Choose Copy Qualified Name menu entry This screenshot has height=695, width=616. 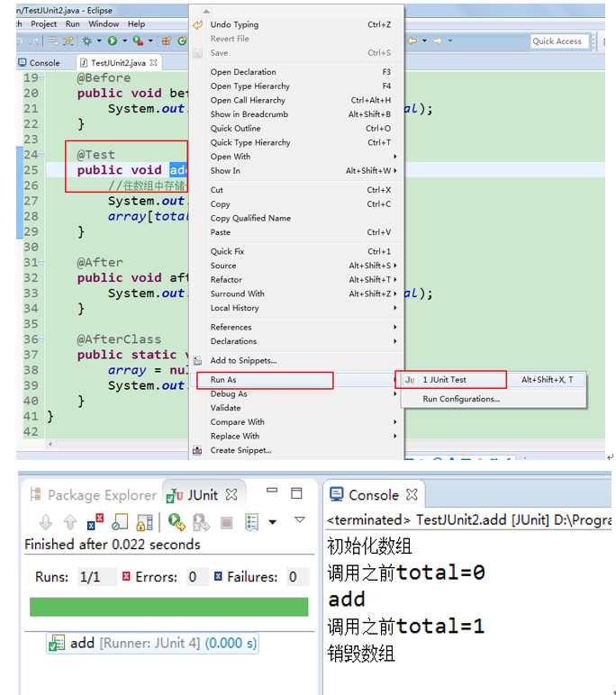296,218
